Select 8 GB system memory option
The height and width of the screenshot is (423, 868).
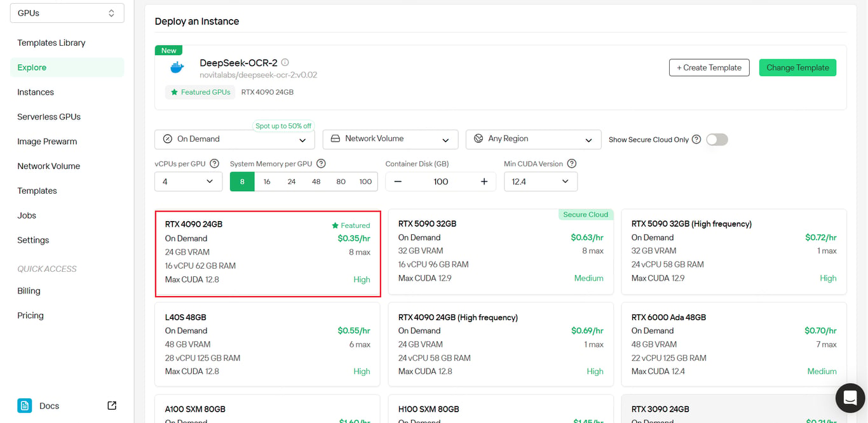click(242, 182)
